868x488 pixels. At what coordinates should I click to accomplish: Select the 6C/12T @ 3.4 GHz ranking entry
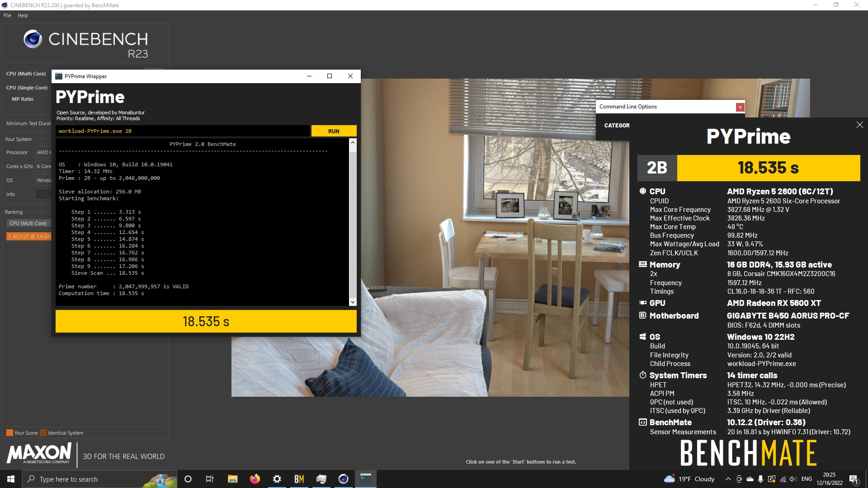[x=29, y=236]
